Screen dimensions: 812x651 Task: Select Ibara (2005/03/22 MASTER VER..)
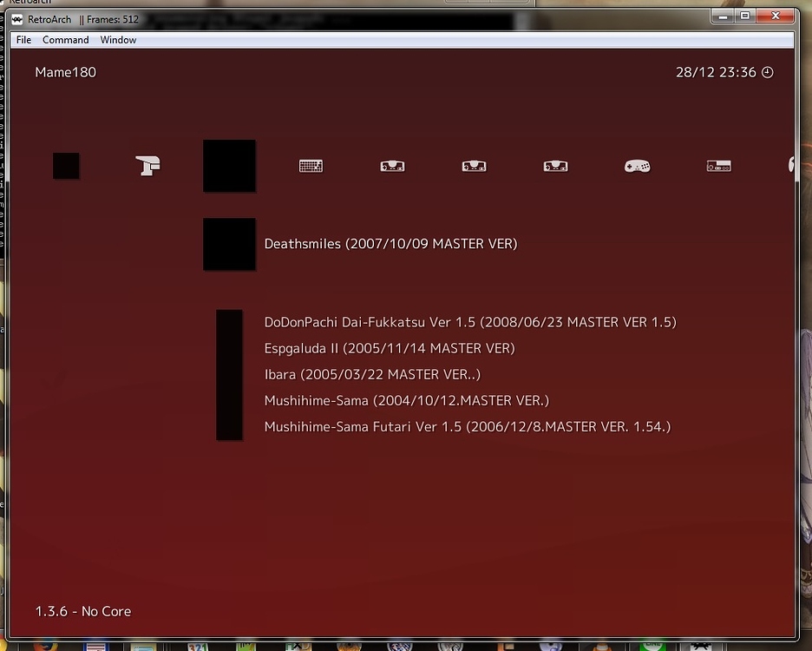(x=372, y=374)
